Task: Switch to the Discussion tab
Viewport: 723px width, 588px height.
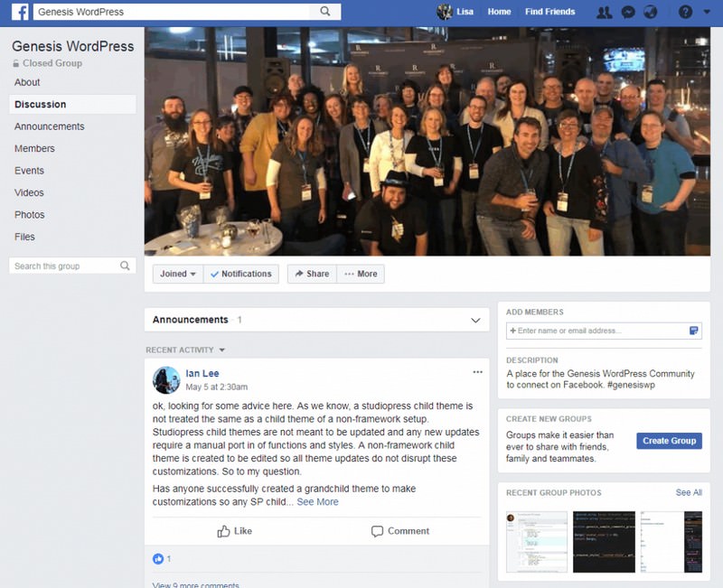Action: coord(41,104)
